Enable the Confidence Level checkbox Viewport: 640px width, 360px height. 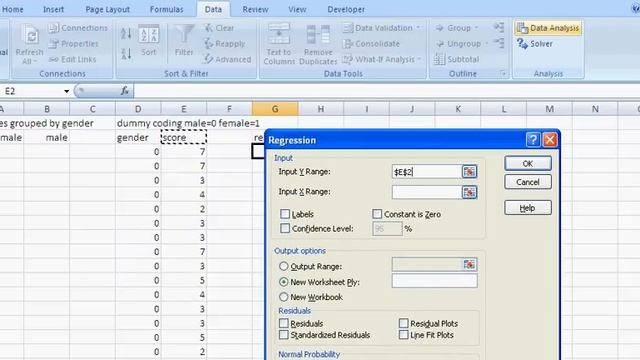point(285,229)
